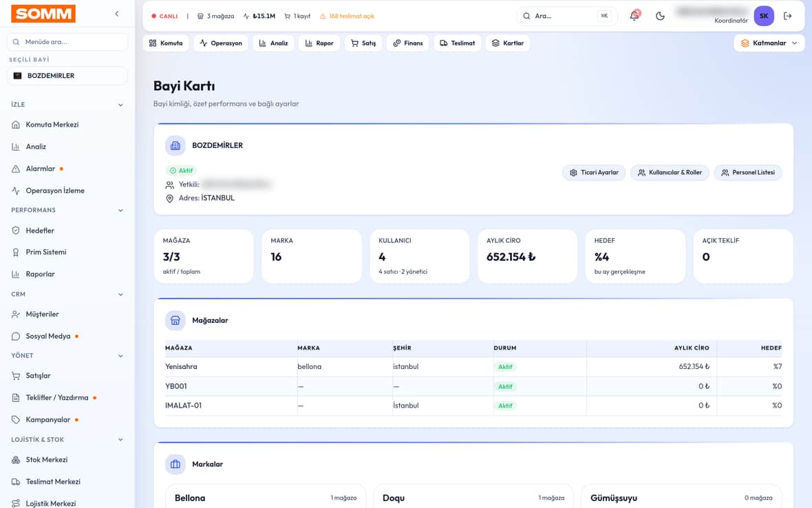This screenshot has height=508, width=812.
Task: Click the Personel Listesi button
Action: [x=748, y=173]
